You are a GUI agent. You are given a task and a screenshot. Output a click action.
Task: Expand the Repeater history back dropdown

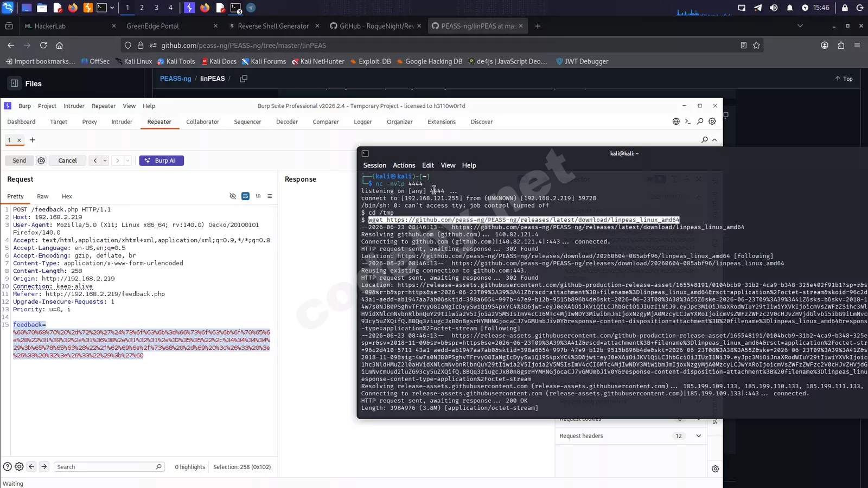coord(105,160)
